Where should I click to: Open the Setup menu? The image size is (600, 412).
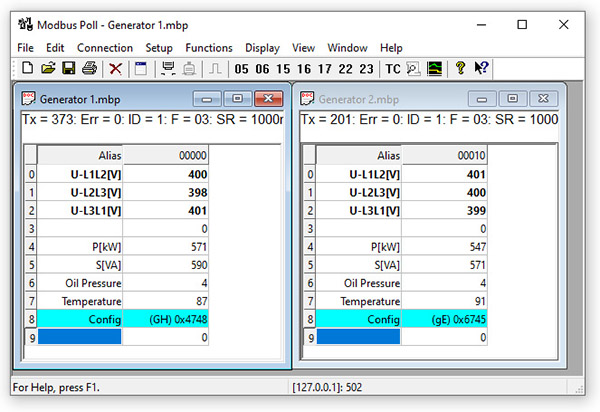point(158,47)
